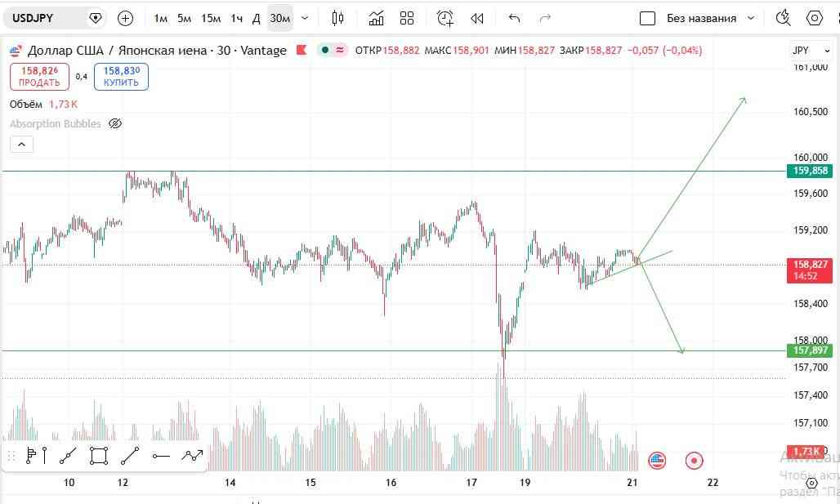Screen dimensions: 840x504
Task: Open indicator templates grid icon
Action: tap(407, 18)
